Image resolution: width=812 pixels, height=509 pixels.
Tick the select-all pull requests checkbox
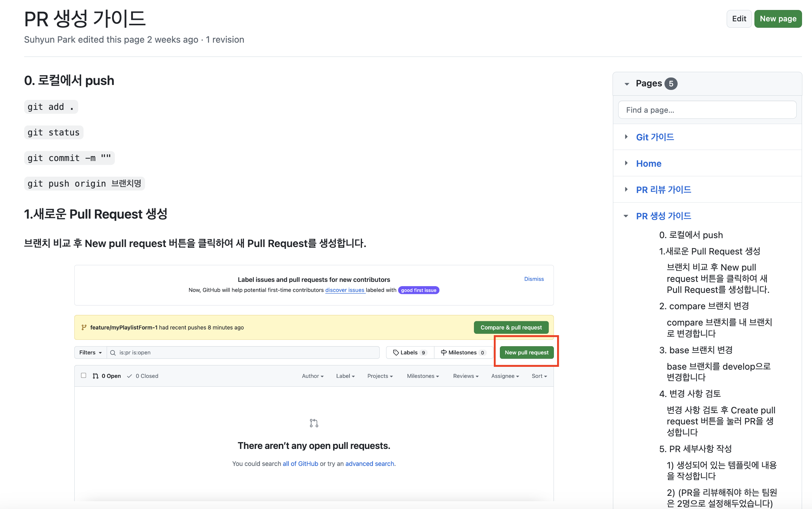pos(84,375)
